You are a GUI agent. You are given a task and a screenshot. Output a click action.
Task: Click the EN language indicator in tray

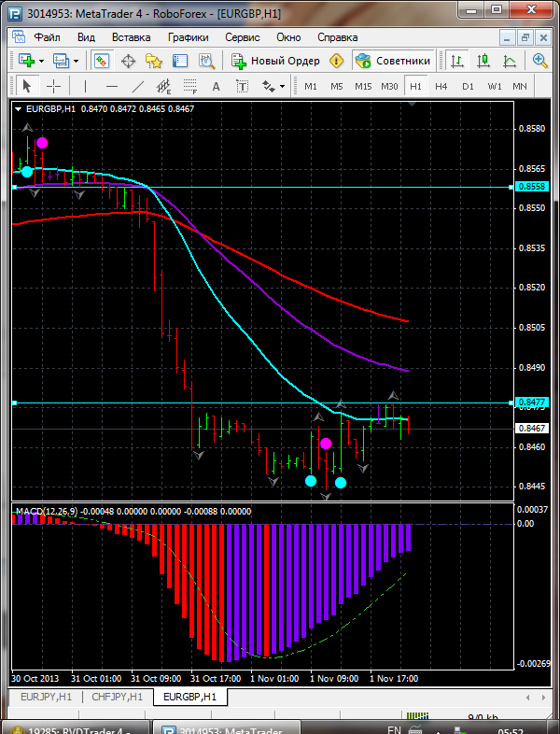tap(395, 729)
